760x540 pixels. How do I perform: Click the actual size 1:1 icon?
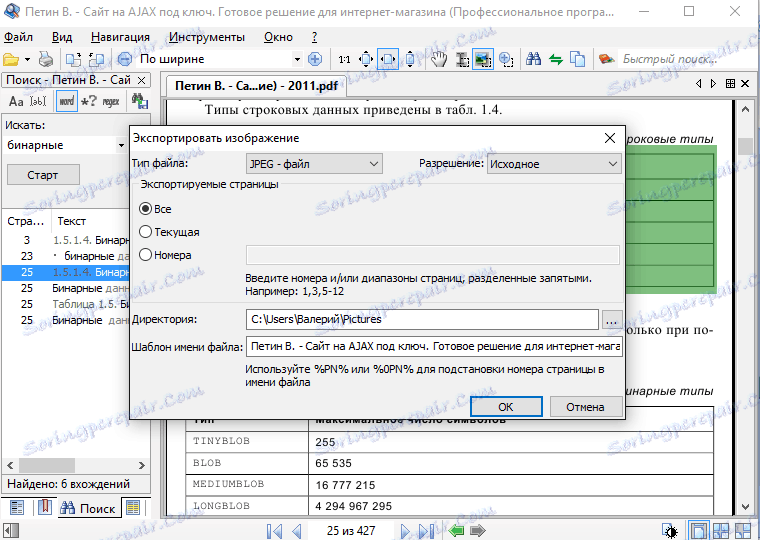[x=344, y=59]
